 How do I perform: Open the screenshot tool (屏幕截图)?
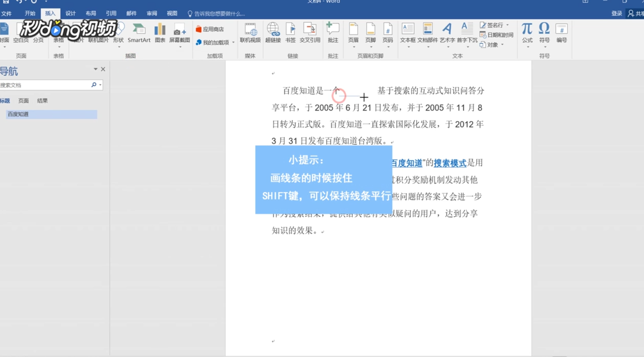coord(180,35)
